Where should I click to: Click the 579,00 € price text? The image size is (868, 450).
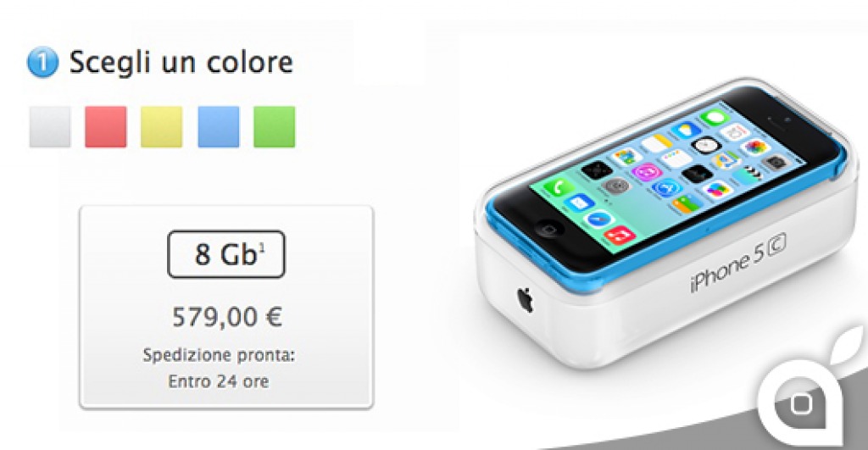(x=227, y=317)
